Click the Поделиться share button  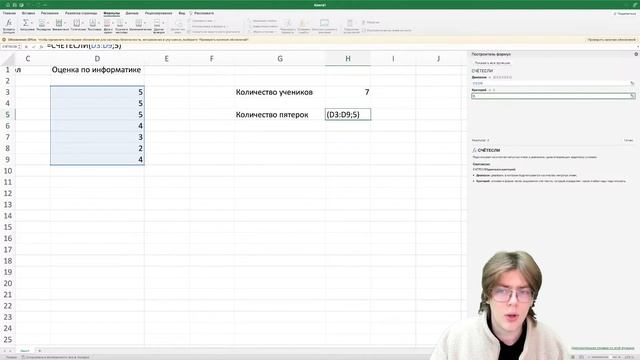coord(625,13)
